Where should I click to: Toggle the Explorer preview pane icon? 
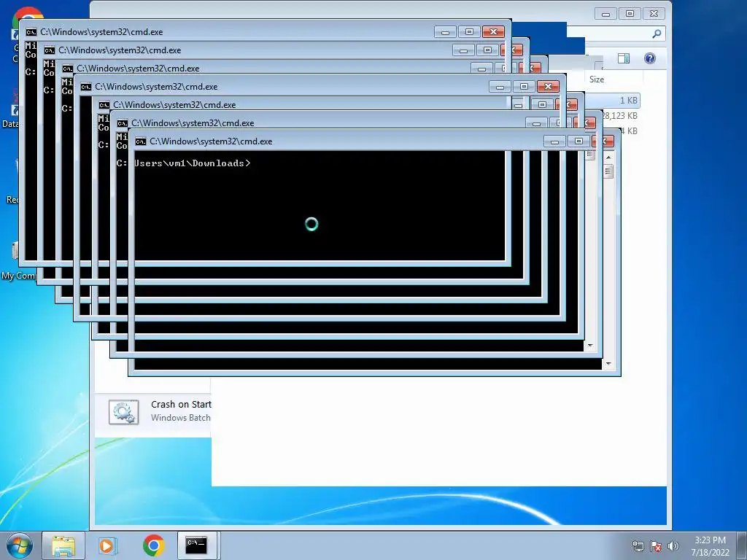pos(624,58)
